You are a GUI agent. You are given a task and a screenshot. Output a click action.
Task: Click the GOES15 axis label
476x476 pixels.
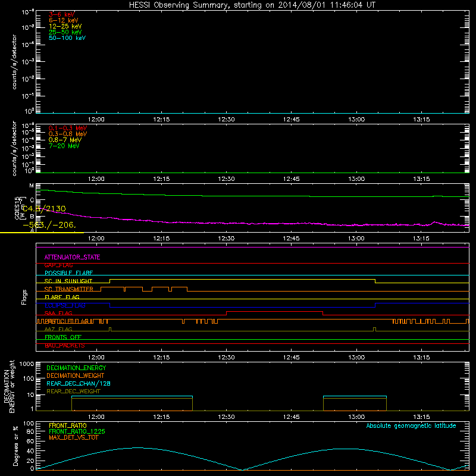17,208
